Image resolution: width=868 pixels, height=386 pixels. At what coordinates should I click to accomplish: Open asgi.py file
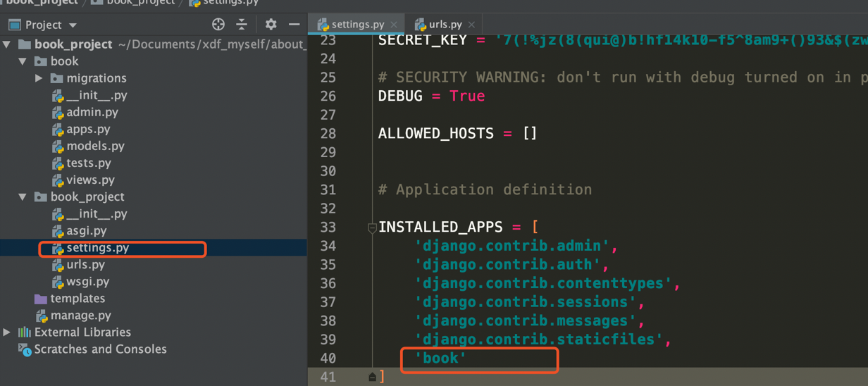click(x=87, y=230)
